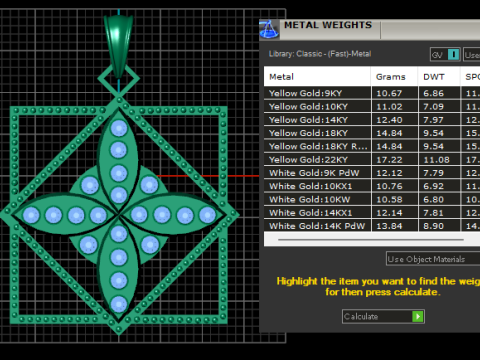Select the Yellow Gold:14KY row

coord(372,120)
